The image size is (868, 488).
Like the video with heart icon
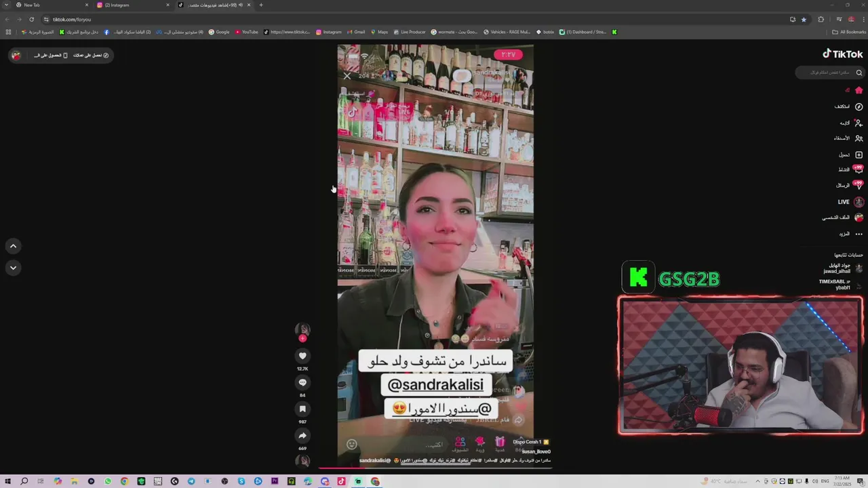point(302,356)
